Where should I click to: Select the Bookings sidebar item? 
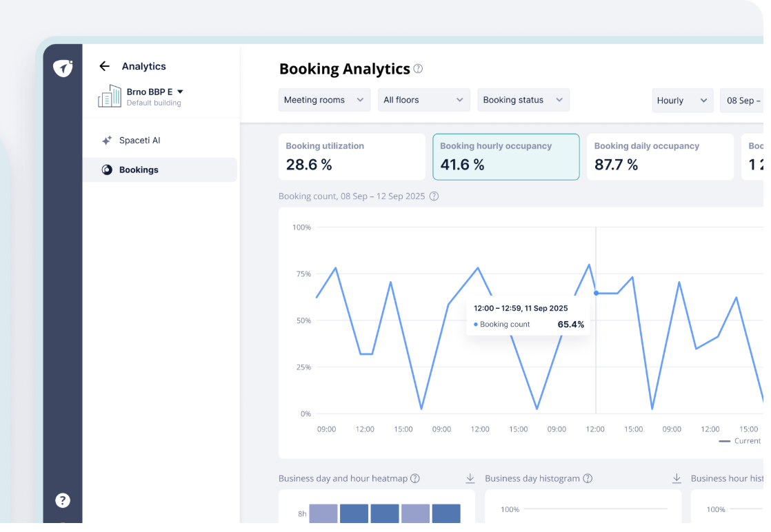160,170
